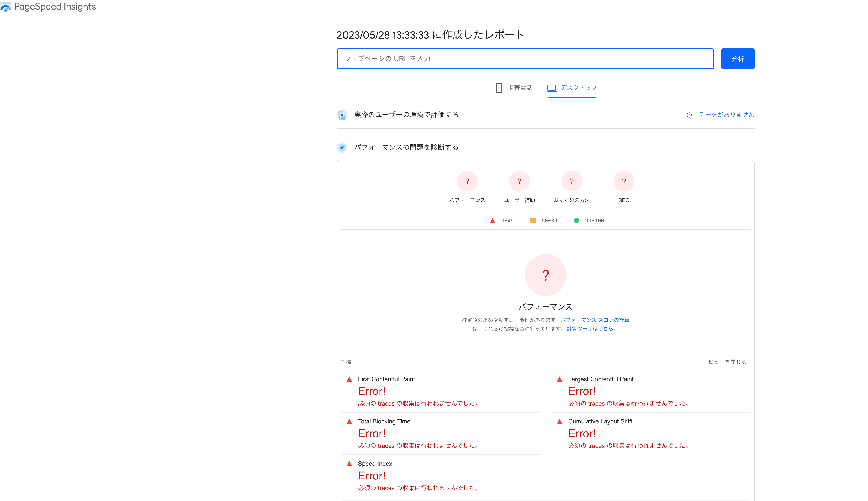Select the デスクトップ desktop tab
Image resolution: width=868 pixels, height=501 pixels.
pyautogui.click(x=572, y=88)
